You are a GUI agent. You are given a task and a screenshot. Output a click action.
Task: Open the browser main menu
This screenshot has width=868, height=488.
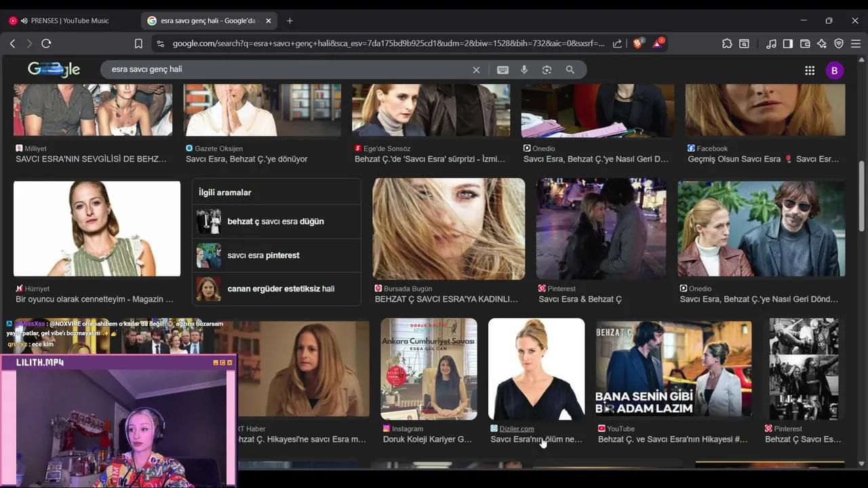click(x=856, y=43)
